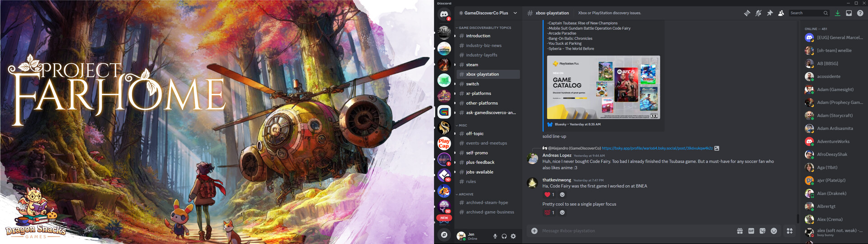The height and width of the screenshot is (244, 868).
Task: Click the Discord home direct messages icon
Action: (444, 14)
